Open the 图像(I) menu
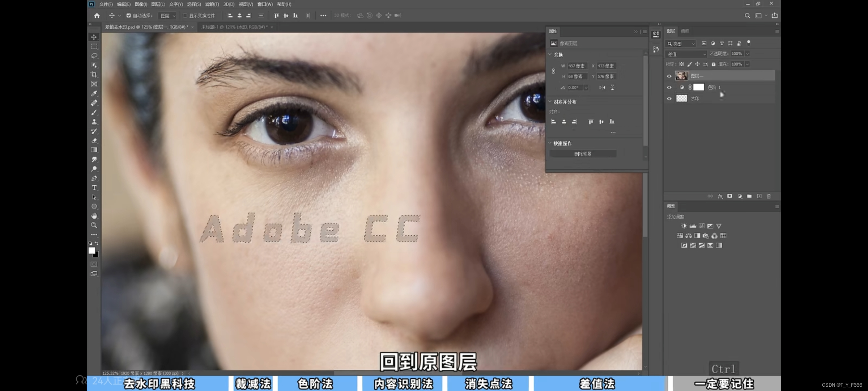Screen dimensions: 868x391 (x=141, y=4)
